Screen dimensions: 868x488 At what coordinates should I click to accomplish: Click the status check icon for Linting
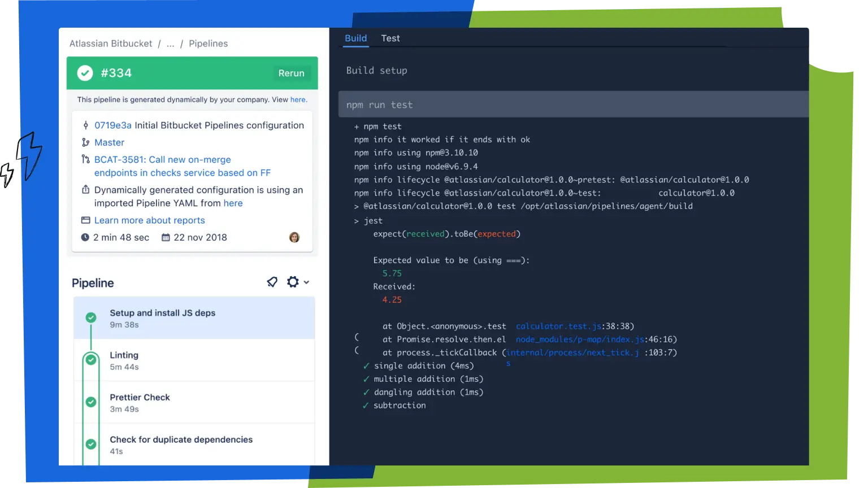tap(91, 360)
